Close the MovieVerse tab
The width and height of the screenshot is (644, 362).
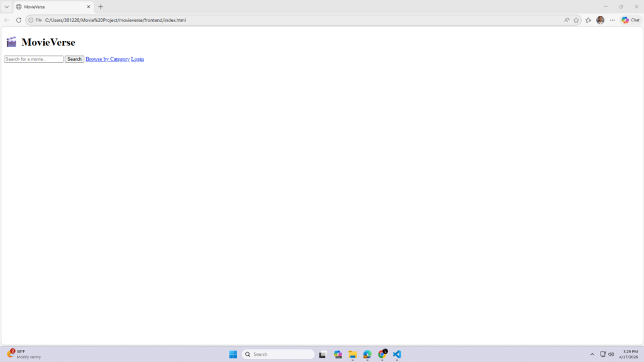pos(87,7)
